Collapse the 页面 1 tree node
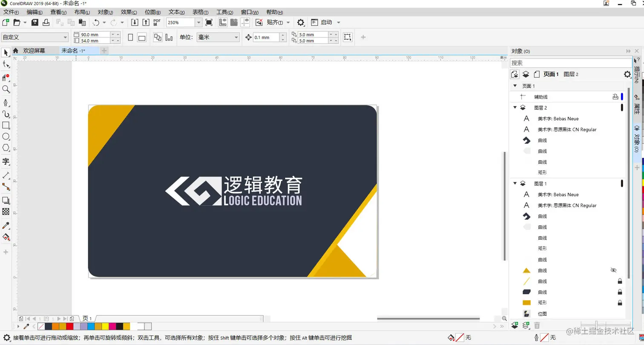Image resolution: width=644 pixels, height=345 pixels. (515, 86)
